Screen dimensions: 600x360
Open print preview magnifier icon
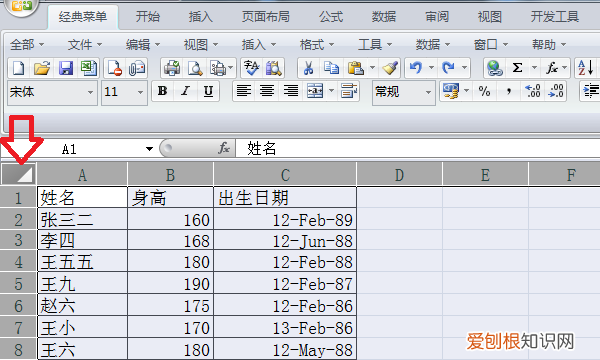[195, 68]
